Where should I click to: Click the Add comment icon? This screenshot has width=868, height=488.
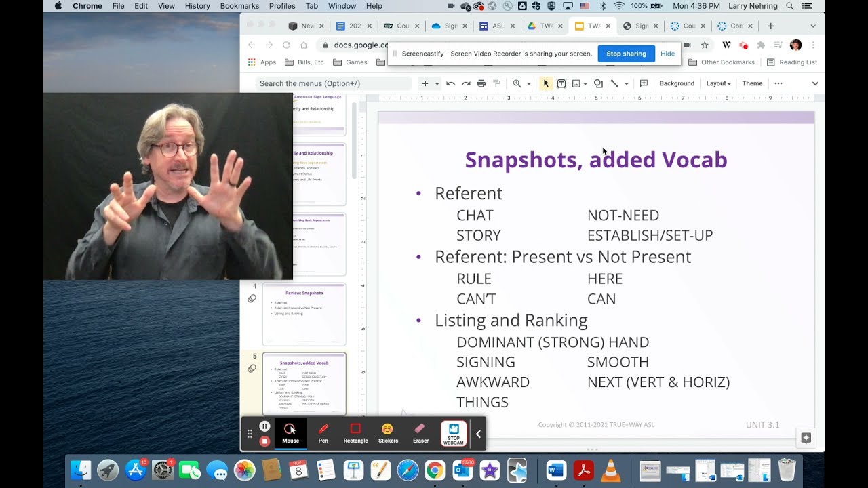point(644,83)
